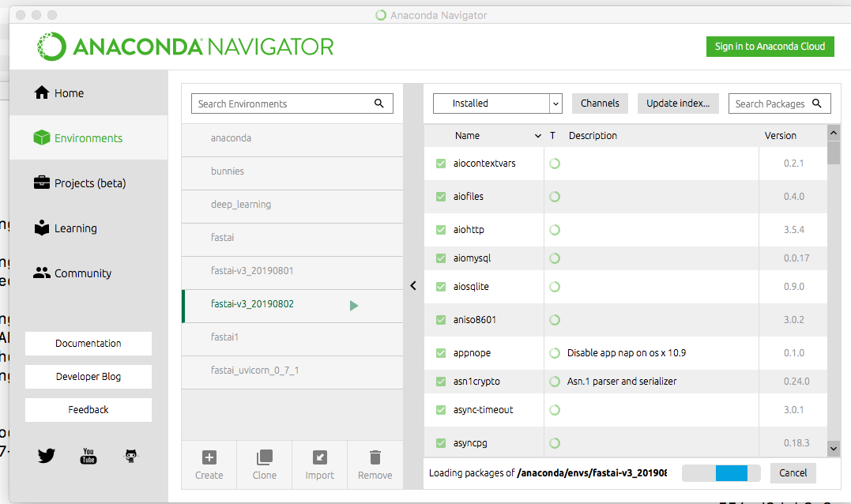Select the fastai1 environment
851x504 pixels.
click(x=292, y=339)
